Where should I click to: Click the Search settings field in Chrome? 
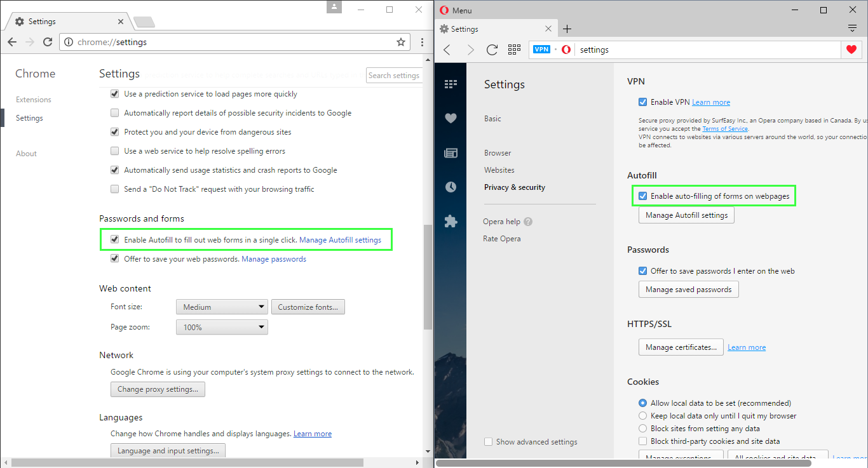[394, 76]
